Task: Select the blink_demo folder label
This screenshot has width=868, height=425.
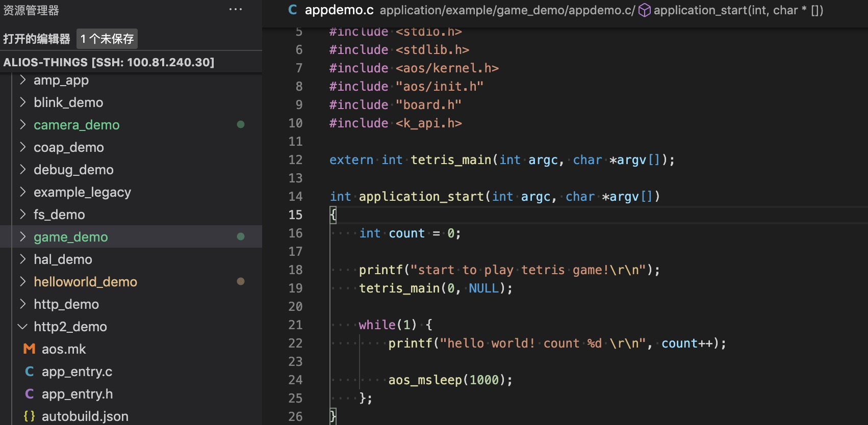Action: click(x=68, y=102)
